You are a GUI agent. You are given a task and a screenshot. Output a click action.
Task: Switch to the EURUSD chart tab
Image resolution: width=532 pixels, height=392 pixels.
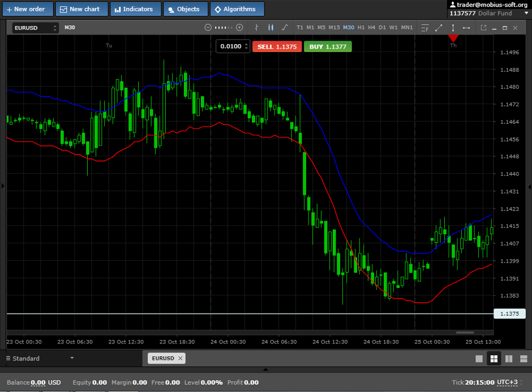[163, 359]
